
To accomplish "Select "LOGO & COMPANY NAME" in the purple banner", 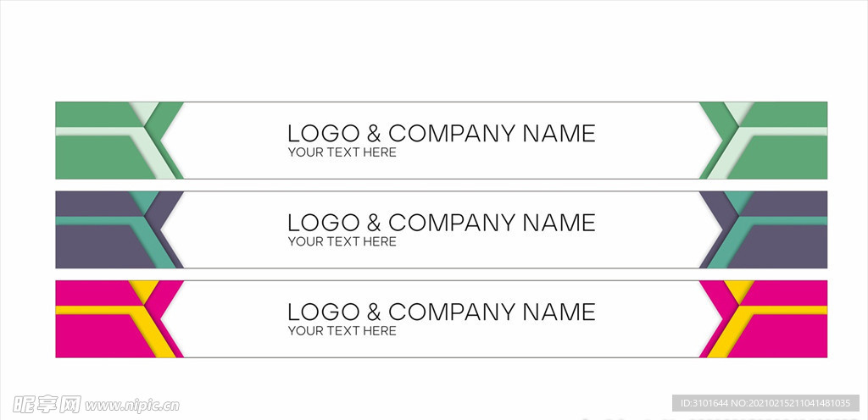I will click(441, 222).
